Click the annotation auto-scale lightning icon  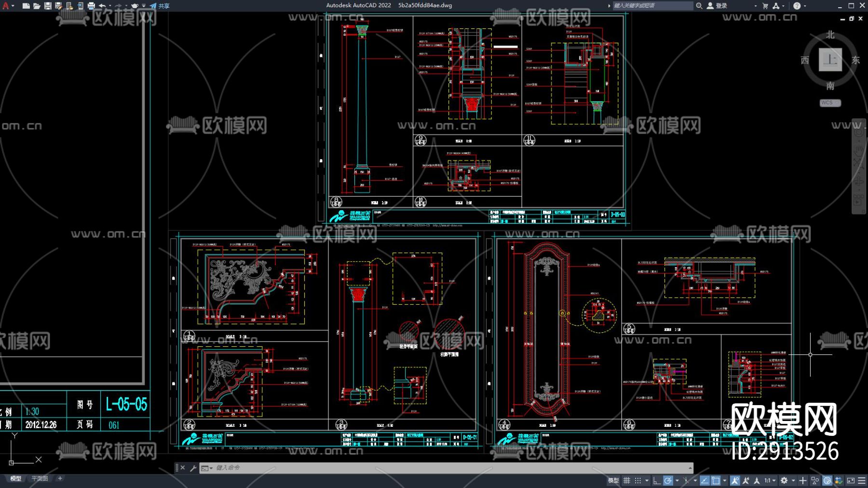pos(746,481)
